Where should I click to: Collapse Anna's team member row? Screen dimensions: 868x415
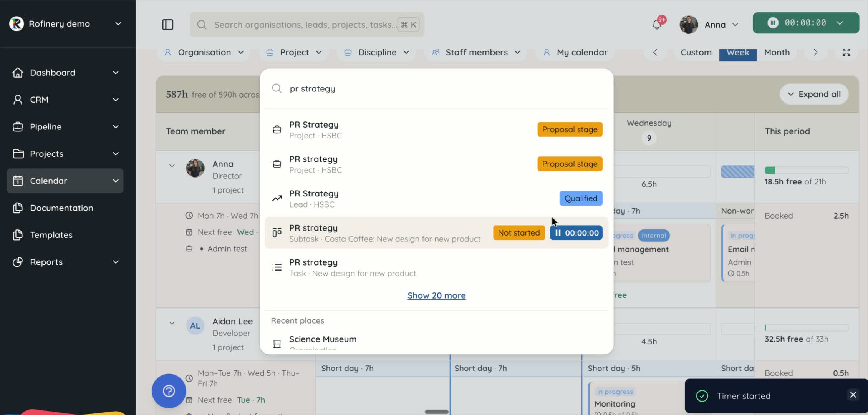172,166
